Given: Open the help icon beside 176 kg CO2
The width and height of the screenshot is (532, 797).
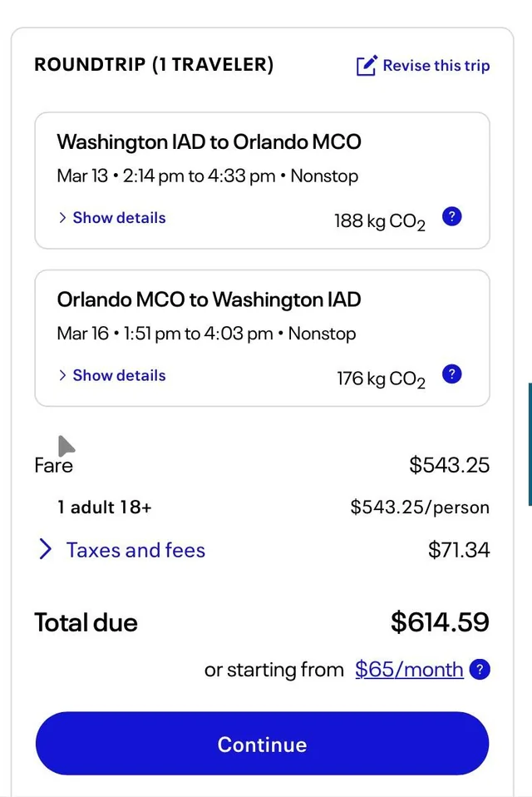Looking at the screenshot, I should pos(451,374).
